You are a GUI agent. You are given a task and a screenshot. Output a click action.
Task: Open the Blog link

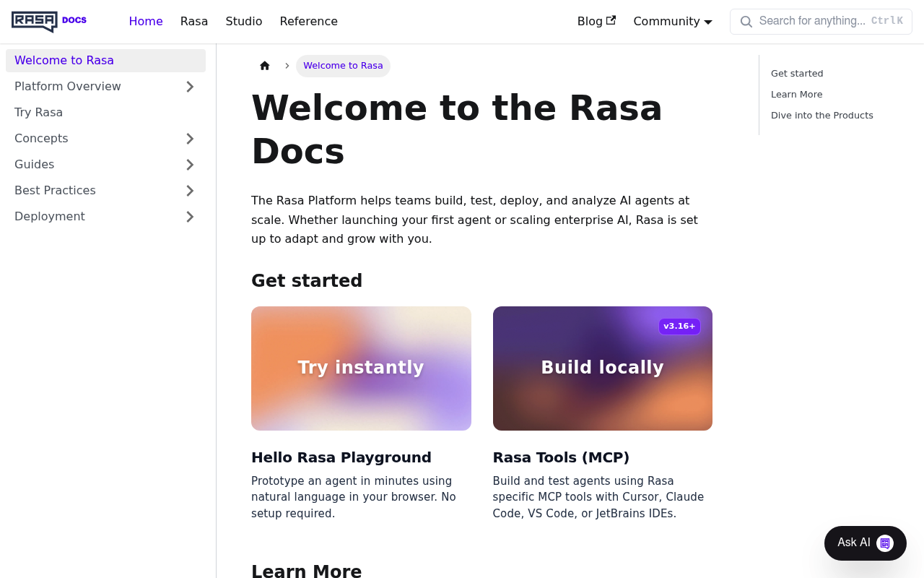[x=596, y=22]
